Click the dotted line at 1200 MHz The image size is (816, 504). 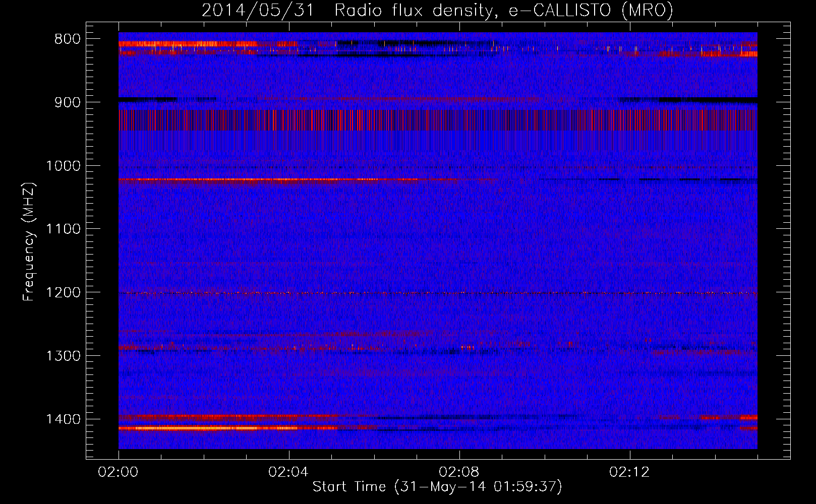[438, 293]
